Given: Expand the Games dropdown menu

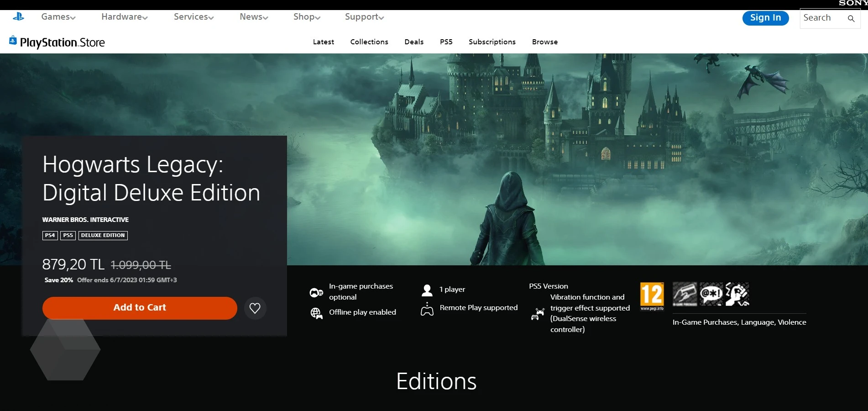Looking at the screenshot, I should [58, 17].
